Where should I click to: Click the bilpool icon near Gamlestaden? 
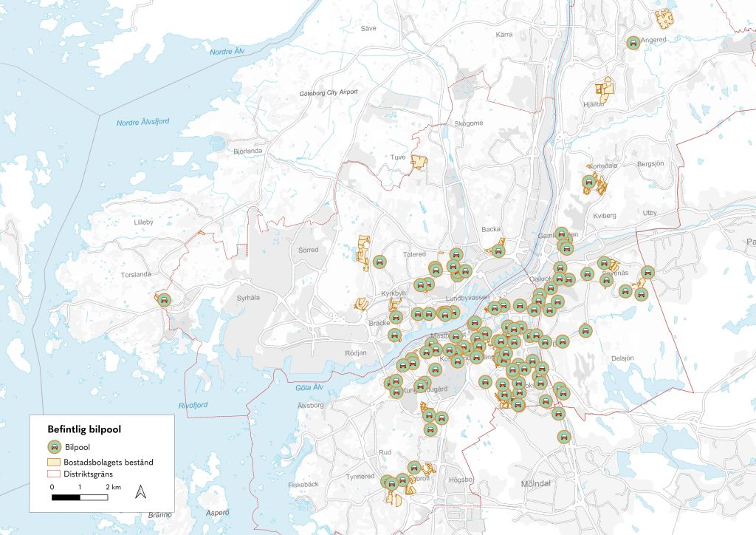click(562, 234)
